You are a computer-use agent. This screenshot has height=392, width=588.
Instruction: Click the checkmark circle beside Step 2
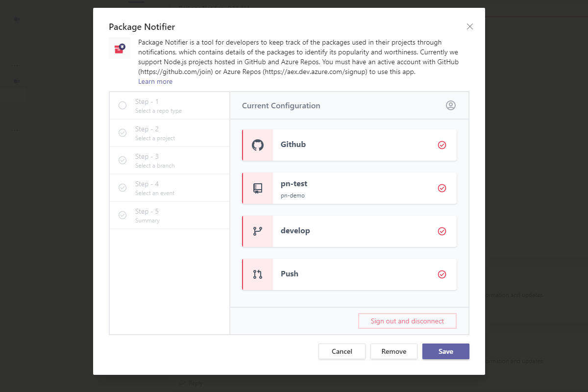[122, 133]
